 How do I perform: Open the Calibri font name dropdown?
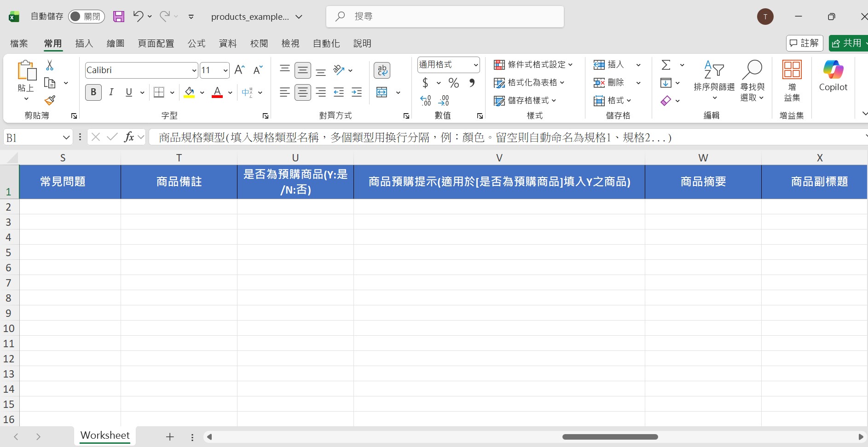point(194,70)
